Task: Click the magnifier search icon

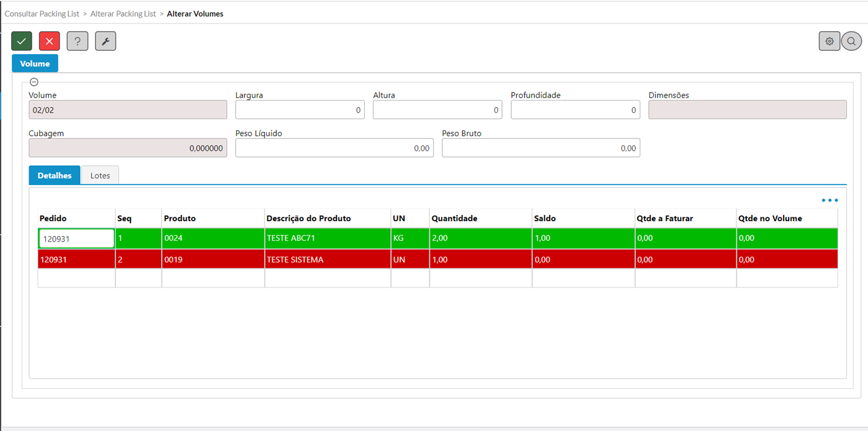Action: coord(851,41)
